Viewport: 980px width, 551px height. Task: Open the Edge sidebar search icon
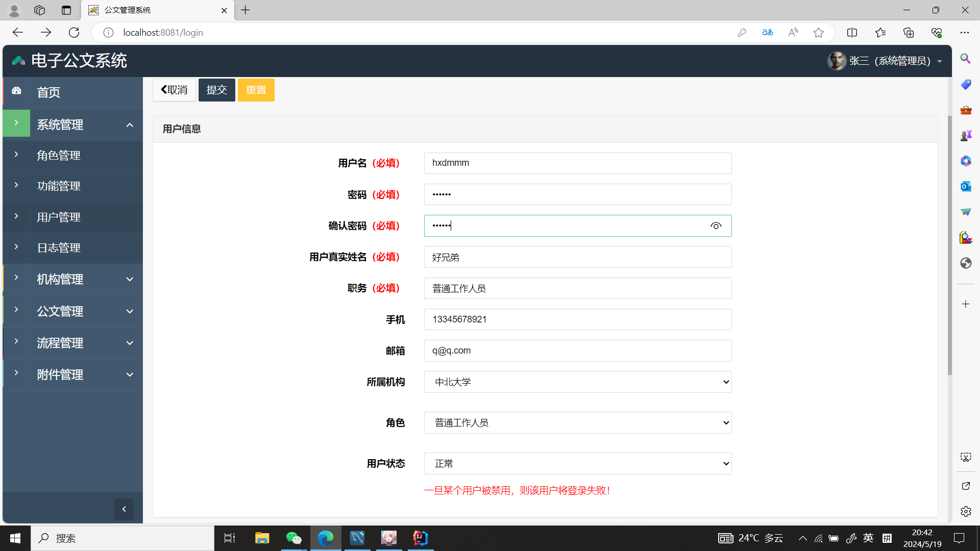tap(965, 59)
